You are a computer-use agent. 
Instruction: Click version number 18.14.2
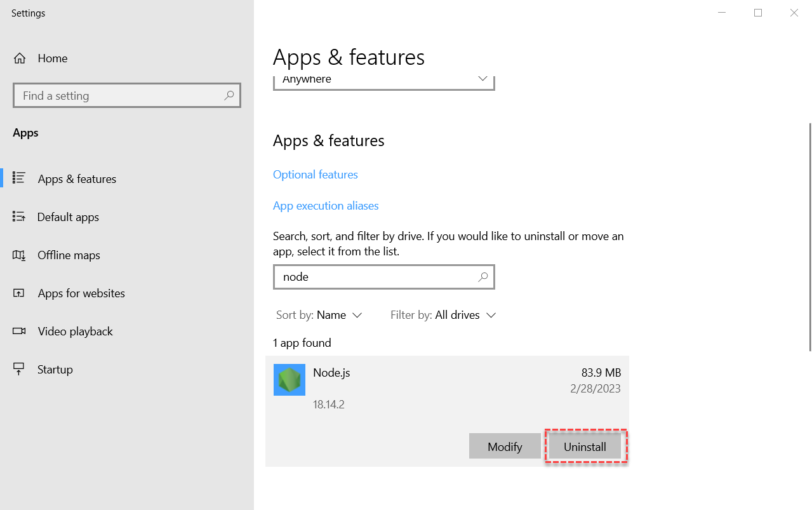coord(329,405)
